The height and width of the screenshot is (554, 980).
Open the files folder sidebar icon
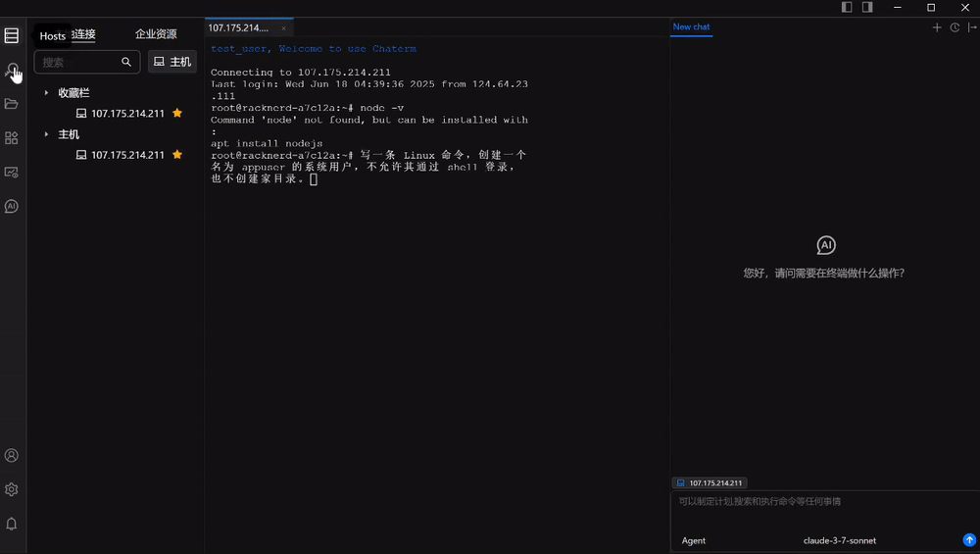pos(11,104)
